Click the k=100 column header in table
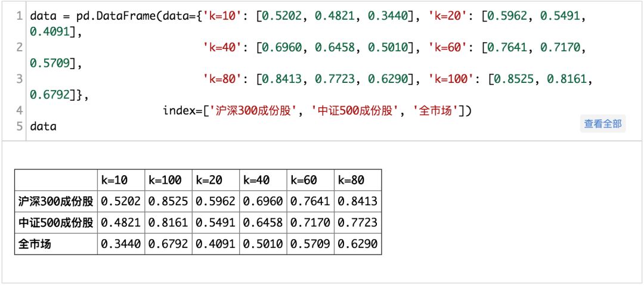 pyautogui.click(x=168, y=180)
